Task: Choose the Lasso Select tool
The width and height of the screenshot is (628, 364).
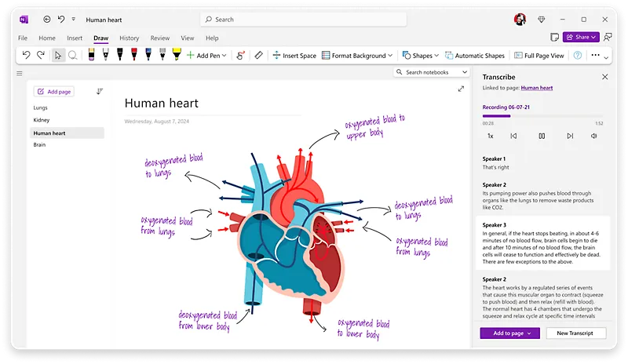Action: 72,55
